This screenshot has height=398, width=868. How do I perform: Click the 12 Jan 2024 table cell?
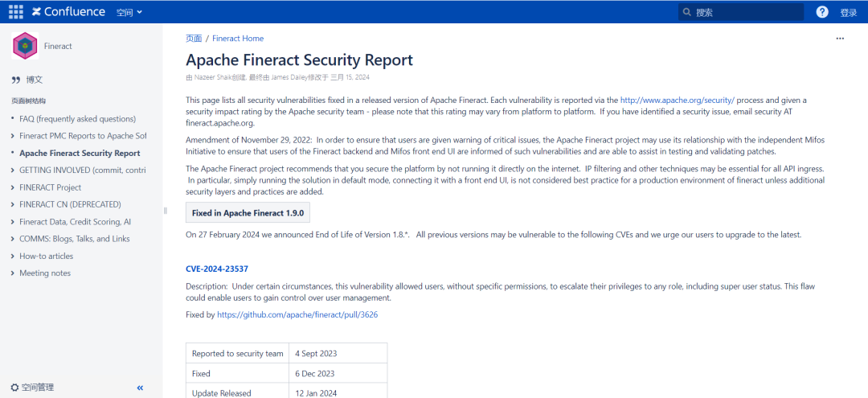click(x=338, y=392)
